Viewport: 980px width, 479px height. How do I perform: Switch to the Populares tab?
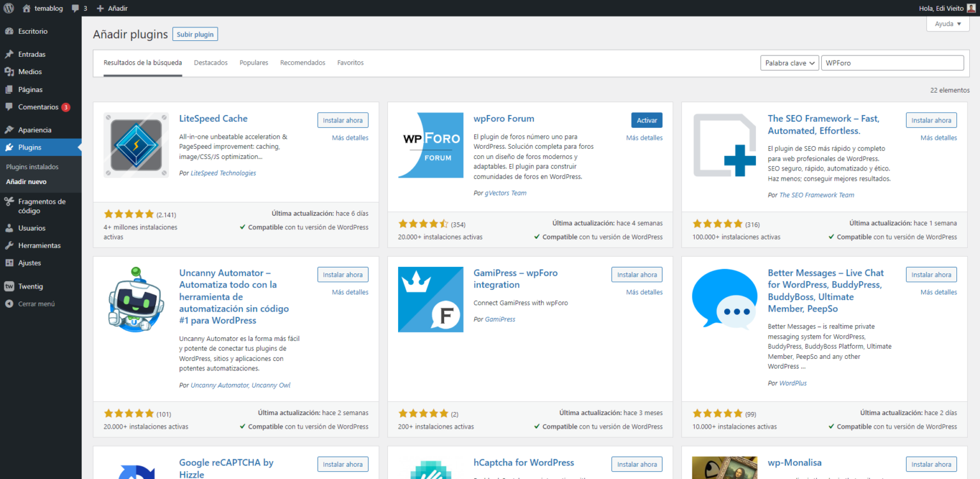pos(253,62)
